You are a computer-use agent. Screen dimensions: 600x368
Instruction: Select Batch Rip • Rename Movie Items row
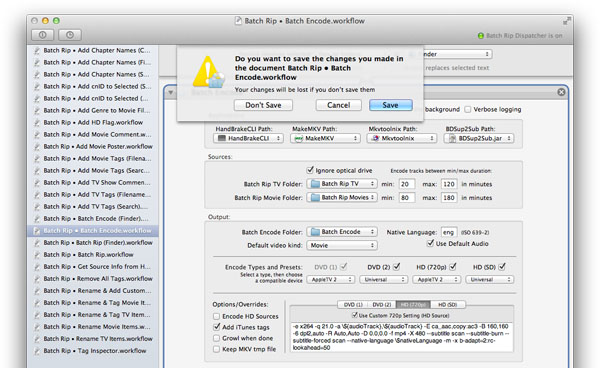pos(93,327)
